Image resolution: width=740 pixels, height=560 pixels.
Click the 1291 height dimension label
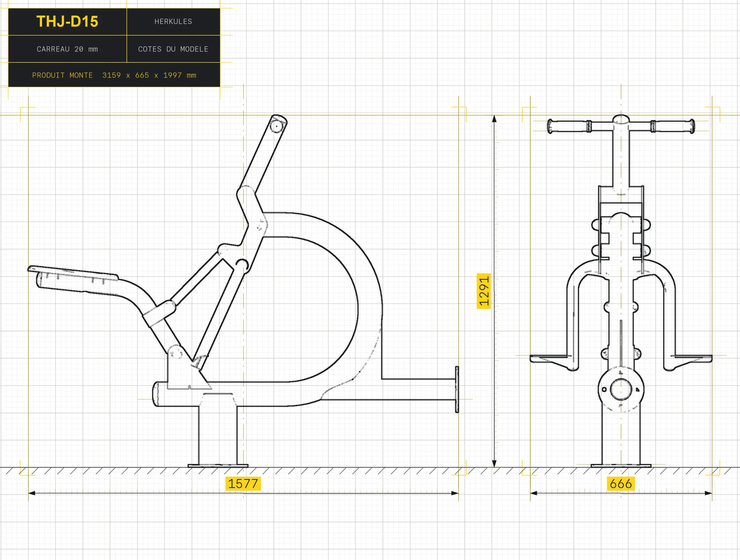pyautogui.click(x=484, y=291)
